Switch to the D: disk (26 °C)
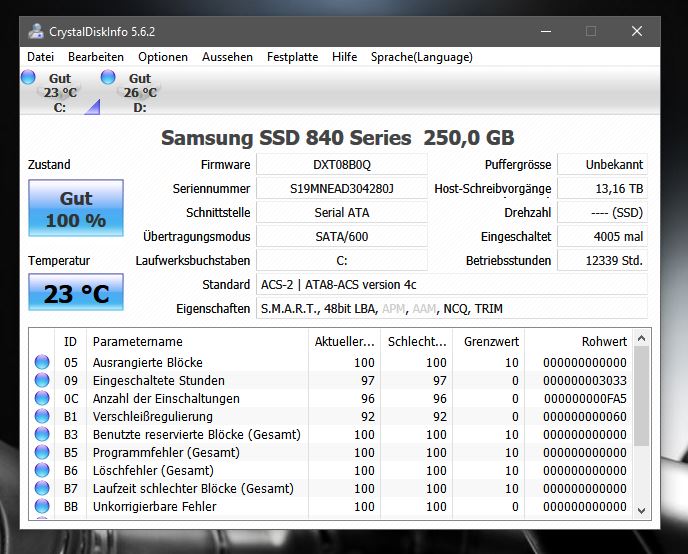The image size is (688, 554). pos(140,93)
